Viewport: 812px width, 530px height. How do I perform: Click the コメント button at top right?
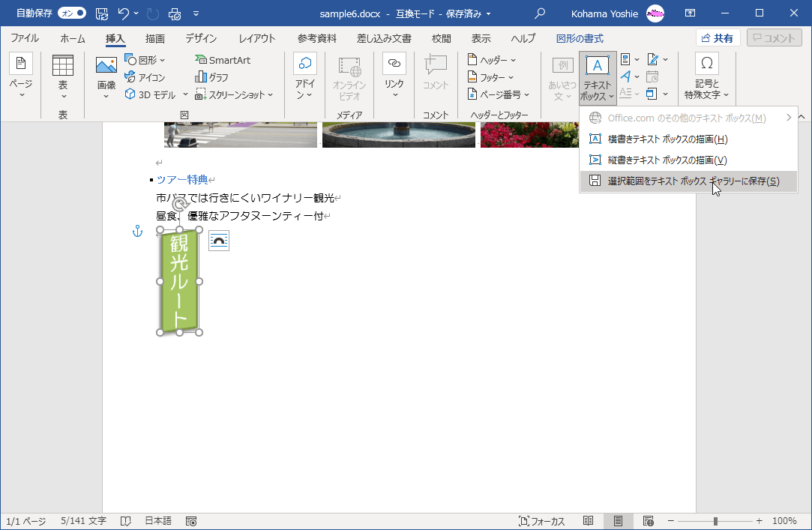click(x=775, y=37)
